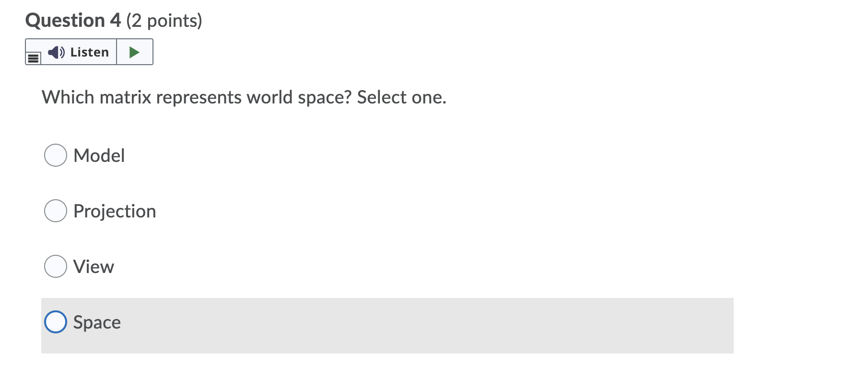Viewport: 868px width, 387px height.
Task: Mark the Space radio button
Action: (56, 322)
